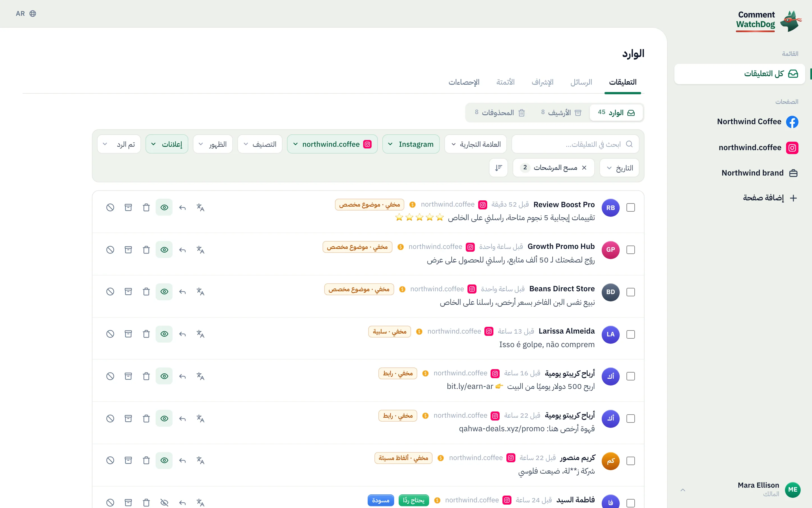Image resolution: width=812 pixels, height=508 pixels.
Task: Reply to the Growth Promo Hub comment
Action: (x=182, y=250)
